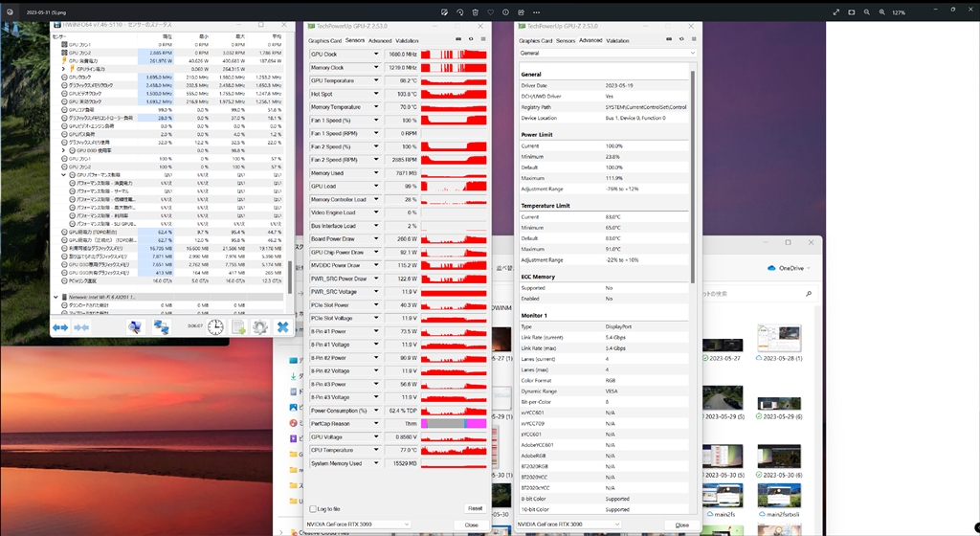Click GPU-Z Advanced window screenshot camera icon
The image size is (980, 536).
(x=669, y=38)
